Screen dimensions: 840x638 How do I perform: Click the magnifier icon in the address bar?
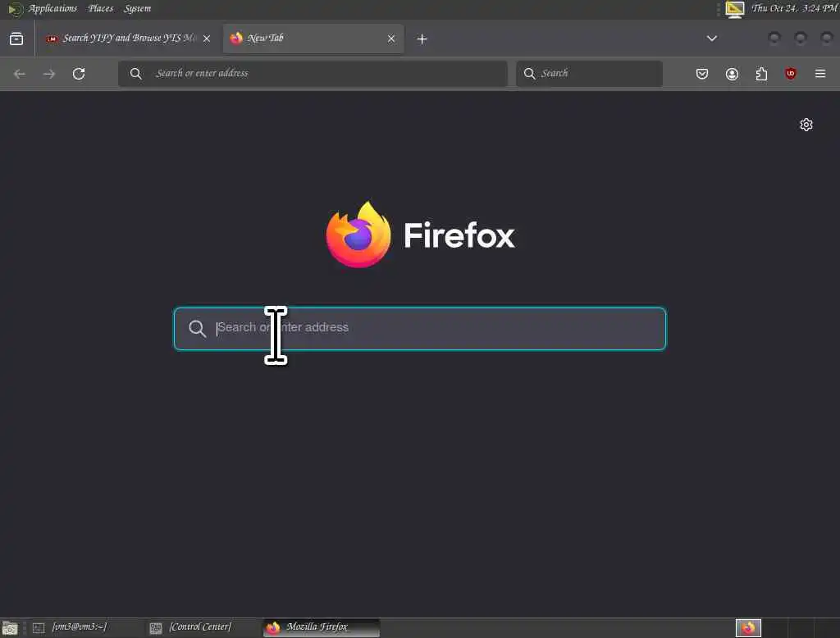tap(136, 73)
